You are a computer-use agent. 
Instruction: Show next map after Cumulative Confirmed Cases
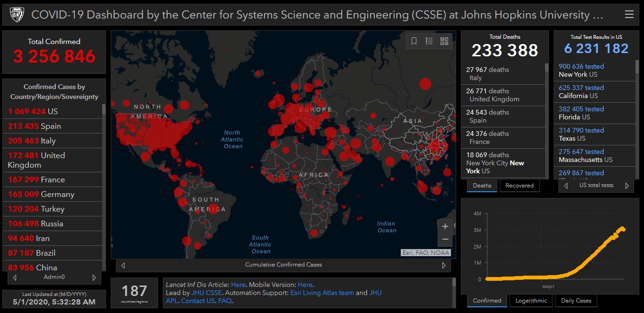pos(444,265)
